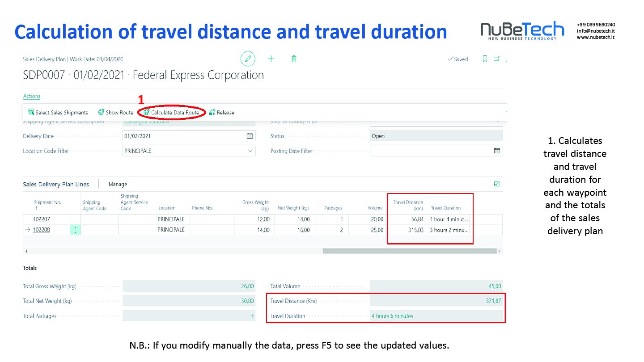Click the pencil edit icon
Viewport: 644px width, 362px height.
[248, 59]
